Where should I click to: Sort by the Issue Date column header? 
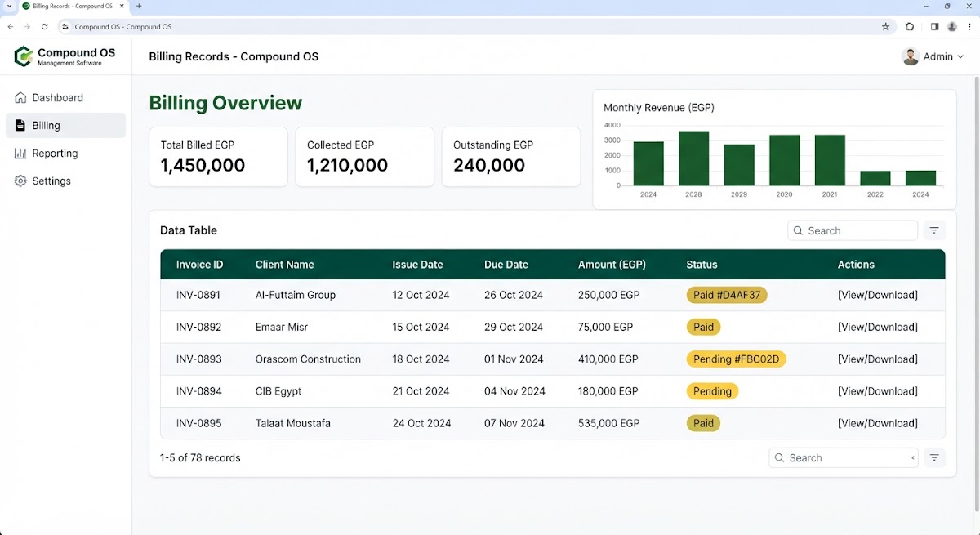[417, 265]
